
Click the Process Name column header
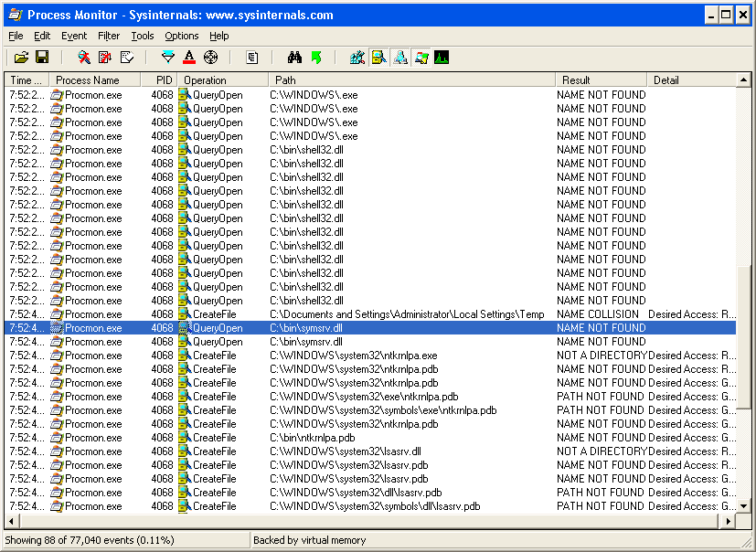(95, 80)
